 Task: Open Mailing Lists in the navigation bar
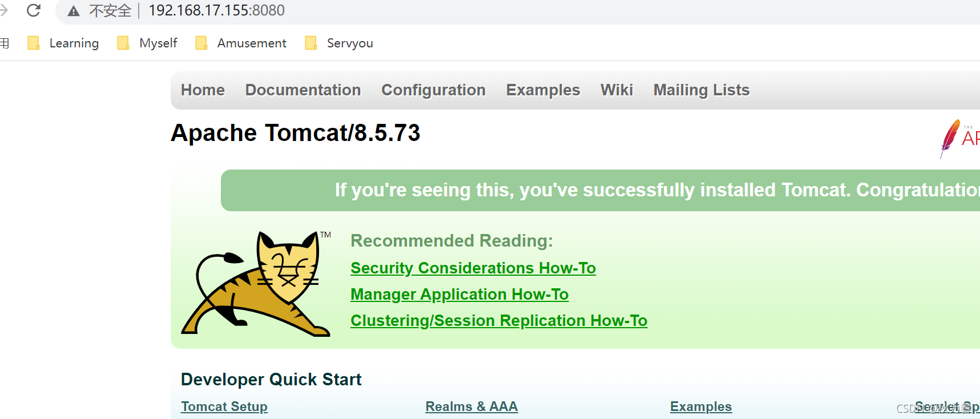(x=701, y=90)
